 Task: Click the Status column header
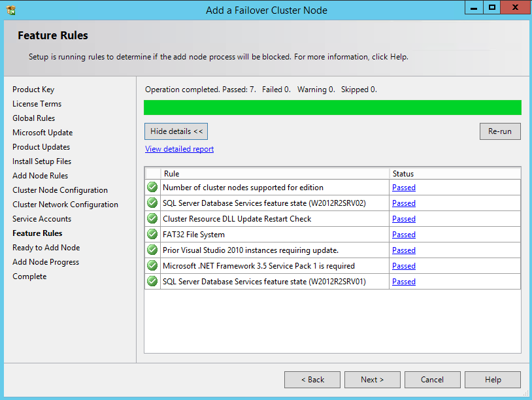point(455,174)
